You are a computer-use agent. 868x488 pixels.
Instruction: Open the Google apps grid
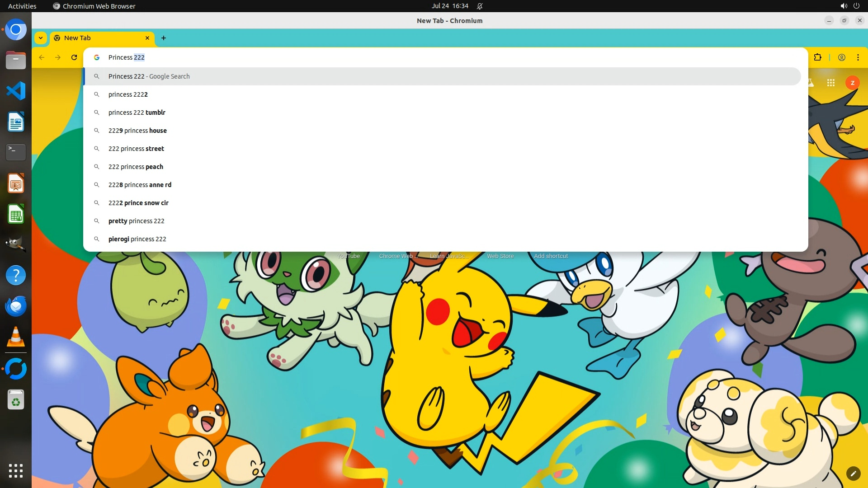point(830,83)
